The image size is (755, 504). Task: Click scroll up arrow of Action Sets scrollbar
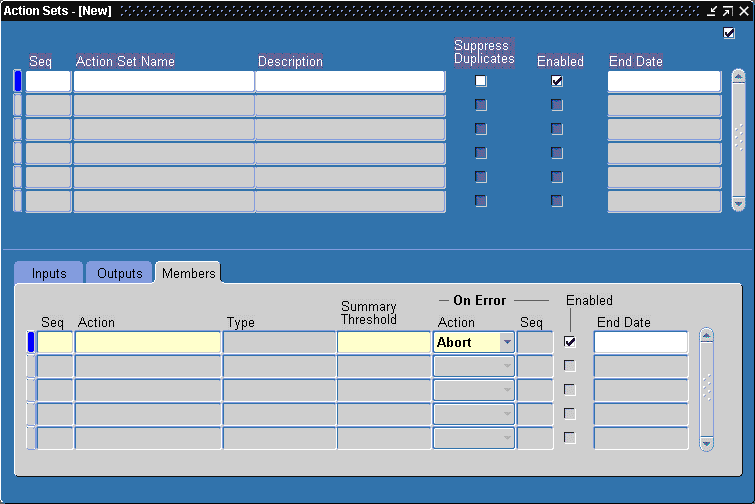coord(738,76)
